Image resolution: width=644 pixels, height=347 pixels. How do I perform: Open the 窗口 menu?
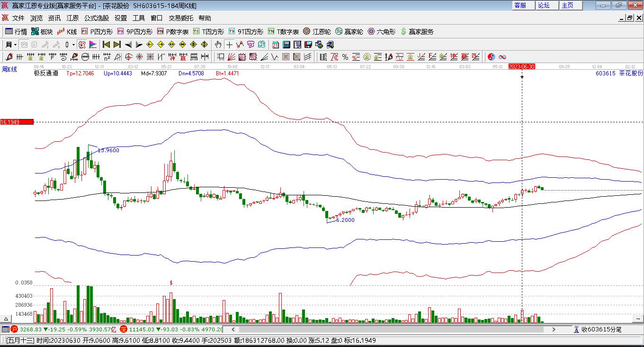pos(157,18)
